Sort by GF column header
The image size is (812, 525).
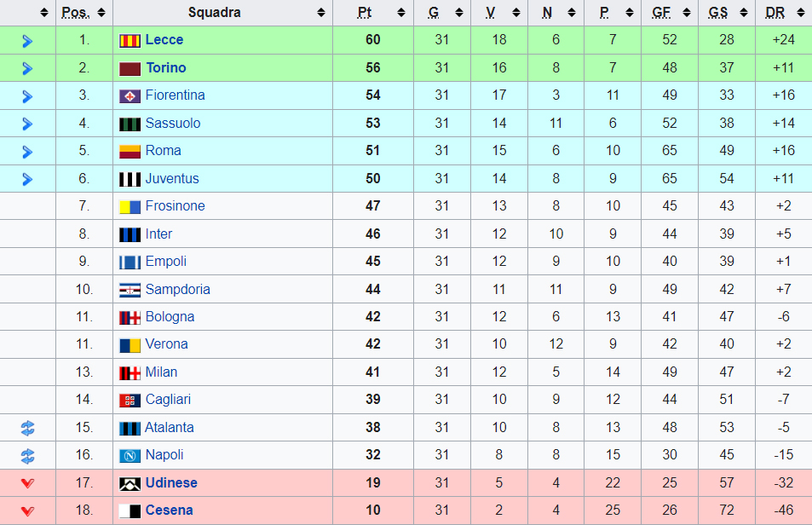[661, 13]
